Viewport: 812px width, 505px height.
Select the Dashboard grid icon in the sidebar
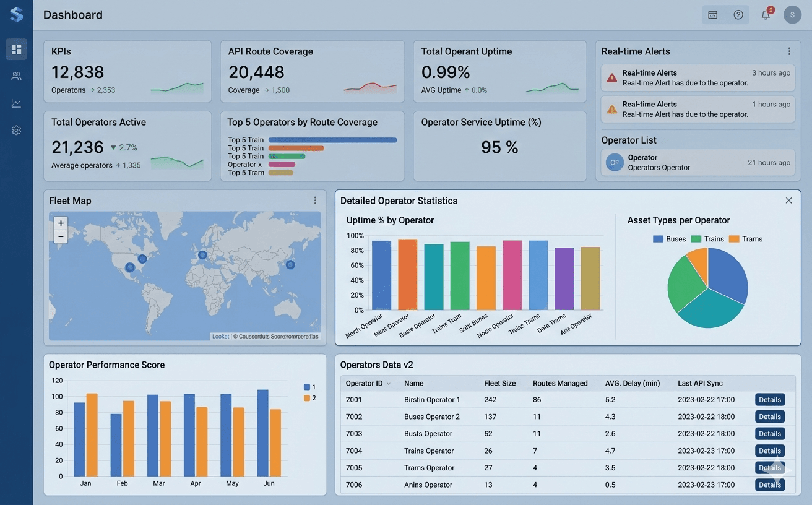pyautogui.click(x=16, y=48)
